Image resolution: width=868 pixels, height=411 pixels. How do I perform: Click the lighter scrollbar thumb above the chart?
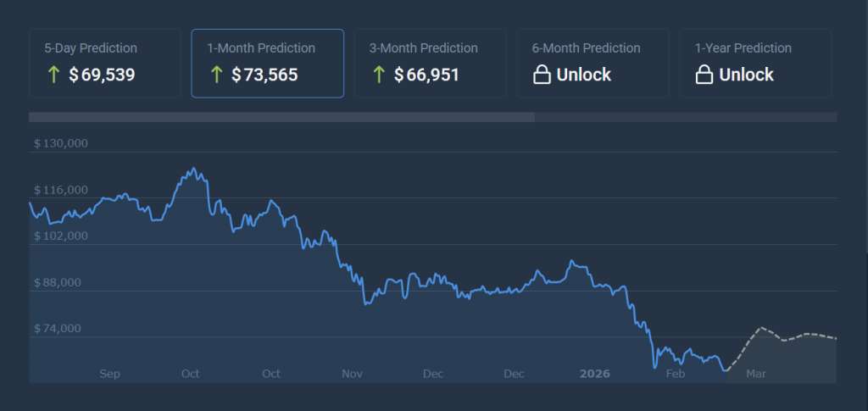[x=281, y=117]
